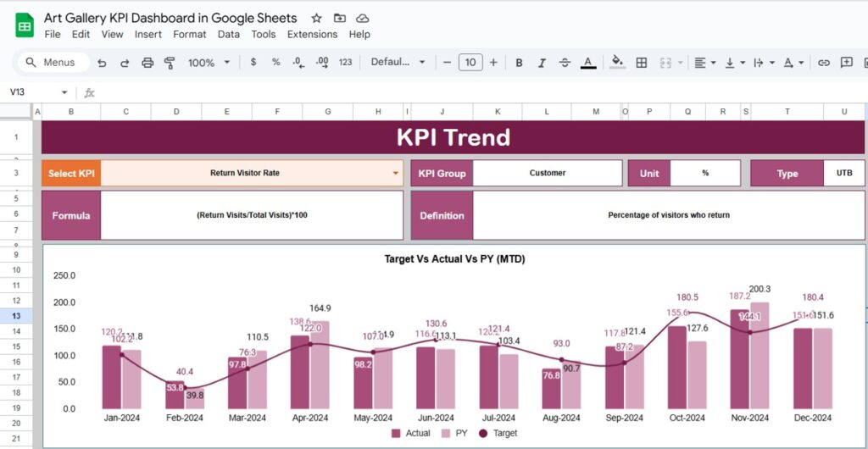Select column B header
The width and height of the screenshot is (868, 449).
pyautogui.click(x=71, y=112)
